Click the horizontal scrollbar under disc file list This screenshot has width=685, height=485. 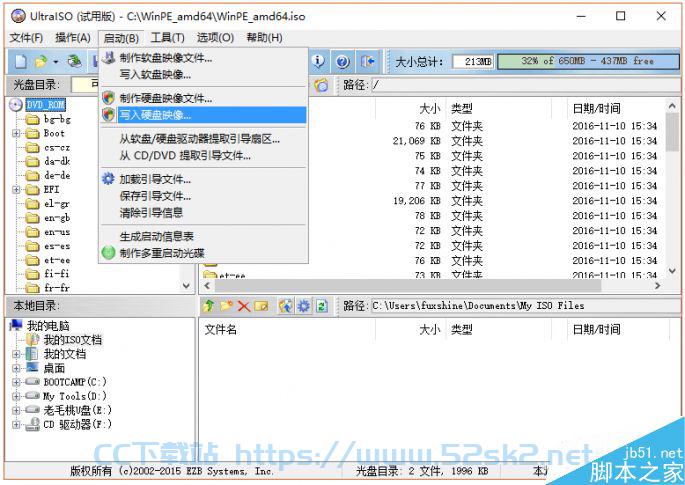432,286
